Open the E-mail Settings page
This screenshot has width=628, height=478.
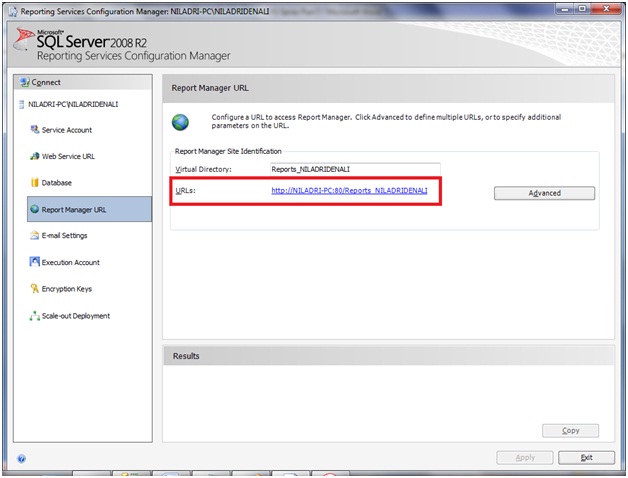(x=64, y=236)
